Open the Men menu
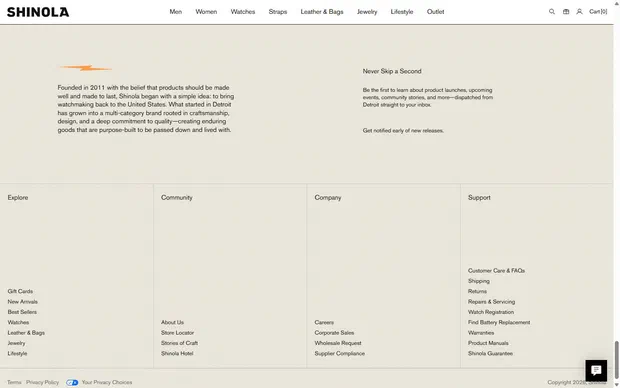This screenshot has height=388, width=620. point(176,12)
